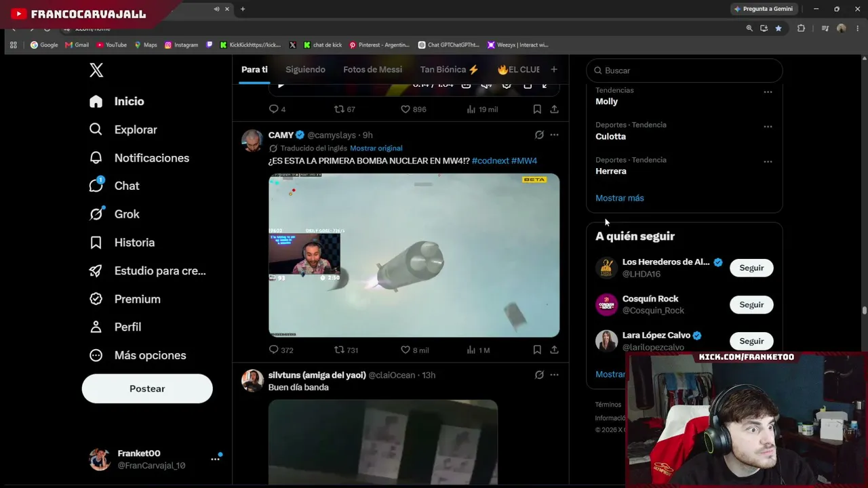Screen dimensions: 868x488
Task: Open the #codnext hashtag
Action: click(x=490, y=161)
